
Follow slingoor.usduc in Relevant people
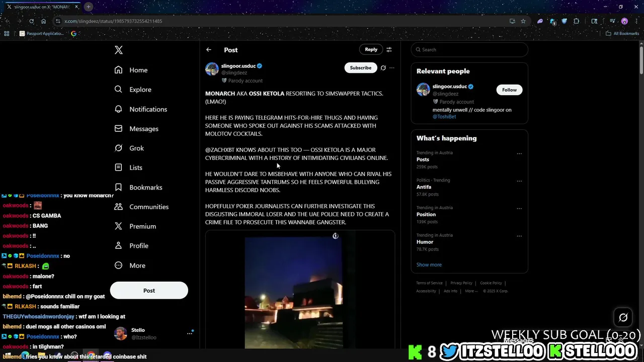tap(509, 89)
